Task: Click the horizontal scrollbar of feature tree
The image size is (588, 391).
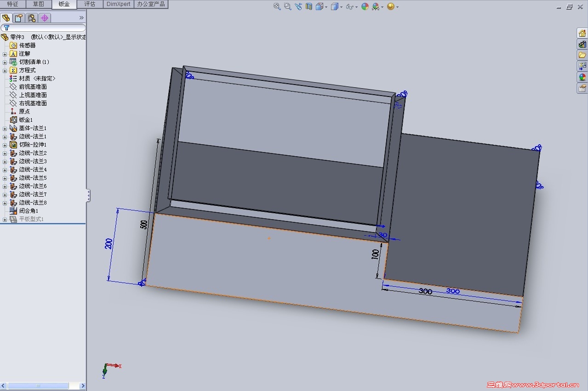Action: 38,386
